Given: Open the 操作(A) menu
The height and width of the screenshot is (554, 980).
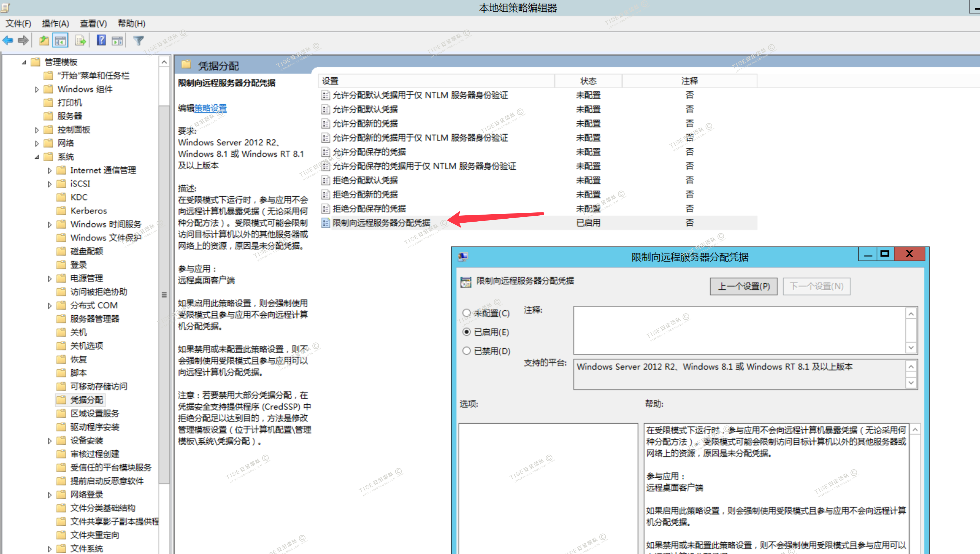Looking at the screenshot, I should click(55, 24).
